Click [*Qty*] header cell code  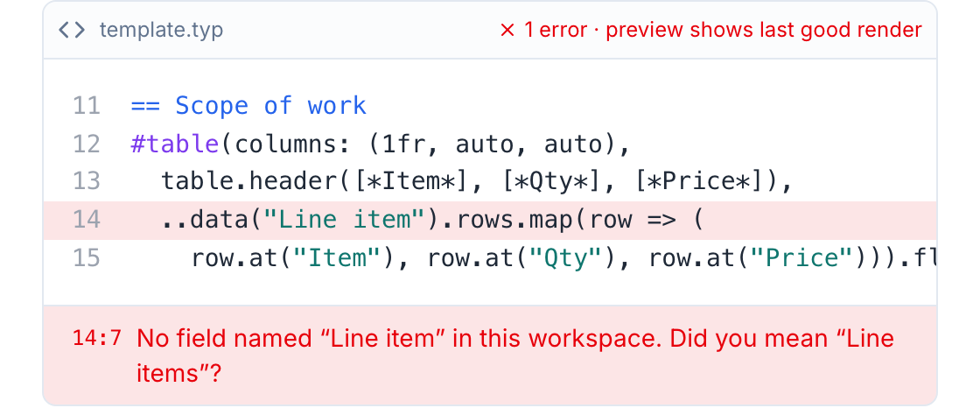554,182
